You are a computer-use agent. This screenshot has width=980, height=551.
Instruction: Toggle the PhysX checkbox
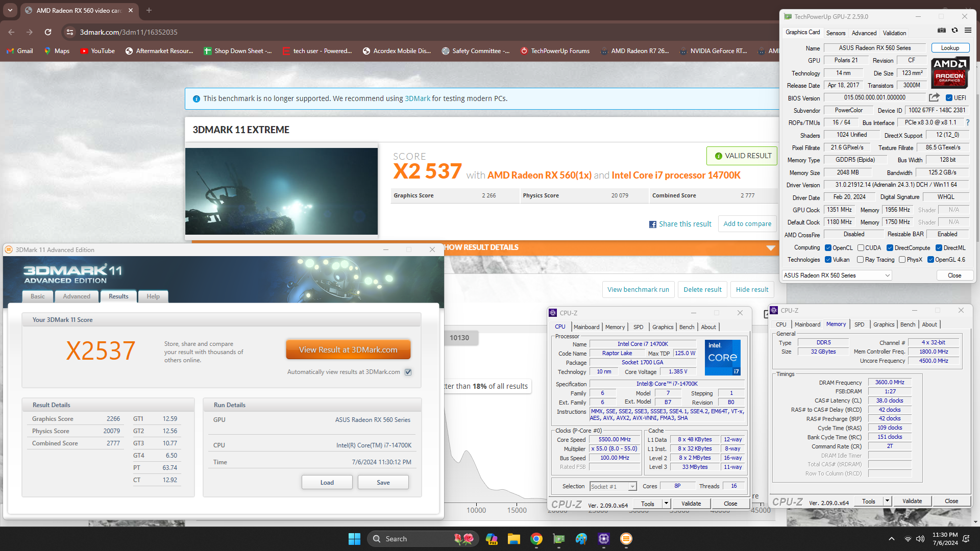coord(902,260)
